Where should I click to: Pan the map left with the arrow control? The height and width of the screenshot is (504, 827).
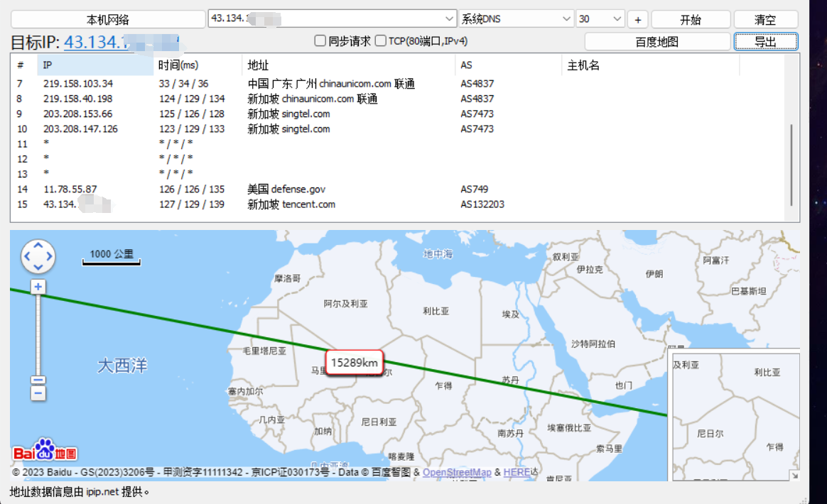pos(28,257)
